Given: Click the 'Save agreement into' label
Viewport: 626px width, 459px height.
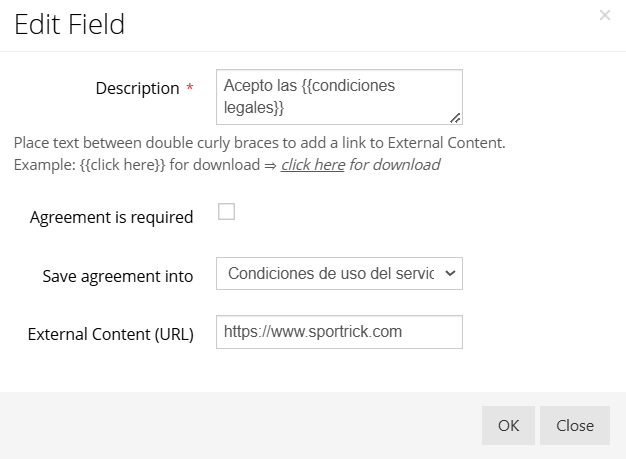Looking at the screenshot, I should tap(118, 276).
